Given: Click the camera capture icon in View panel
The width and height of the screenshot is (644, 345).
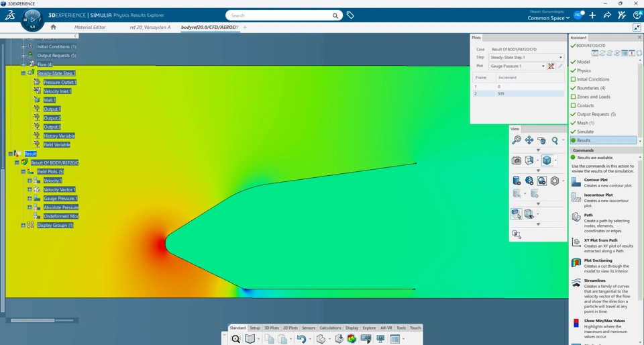Looking at the screenshot, I should (x=517, y=160).
